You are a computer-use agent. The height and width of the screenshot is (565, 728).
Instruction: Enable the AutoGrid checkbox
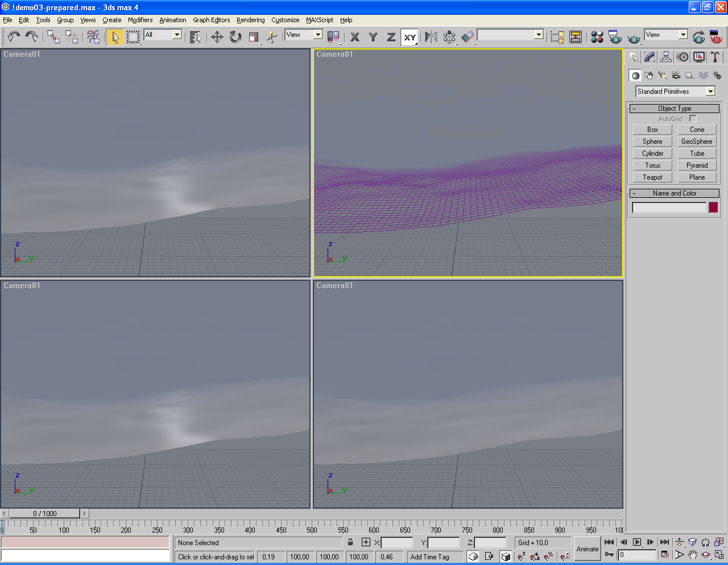coord(693,119)
